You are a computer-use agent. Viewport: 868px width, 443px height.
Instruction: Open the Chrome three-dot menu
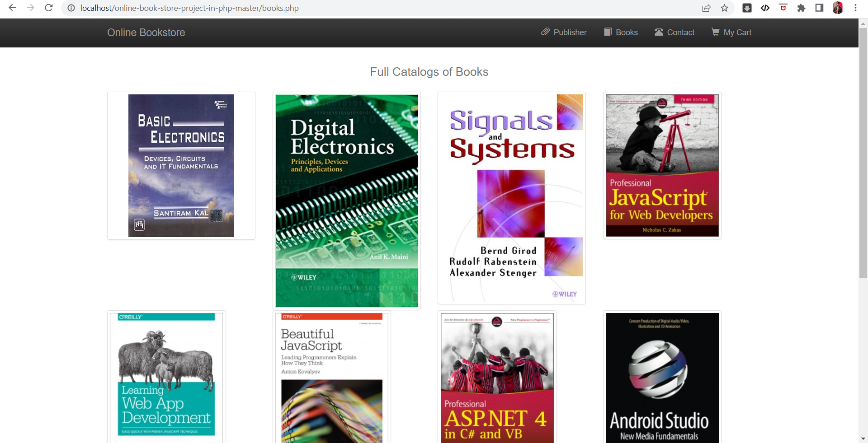point(856,8)
